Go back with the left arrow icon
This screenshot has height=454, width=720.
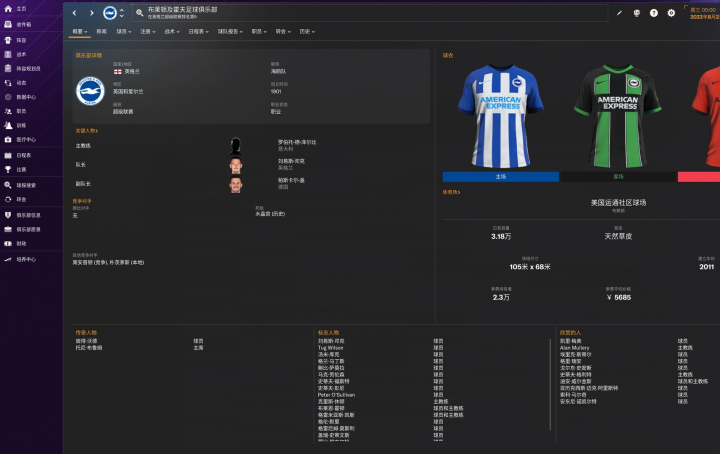pyautogui.click(x=75, y=13)
